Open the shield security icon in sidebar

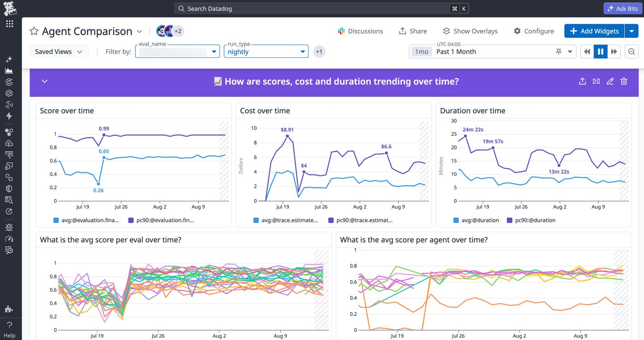coord(9,188)
